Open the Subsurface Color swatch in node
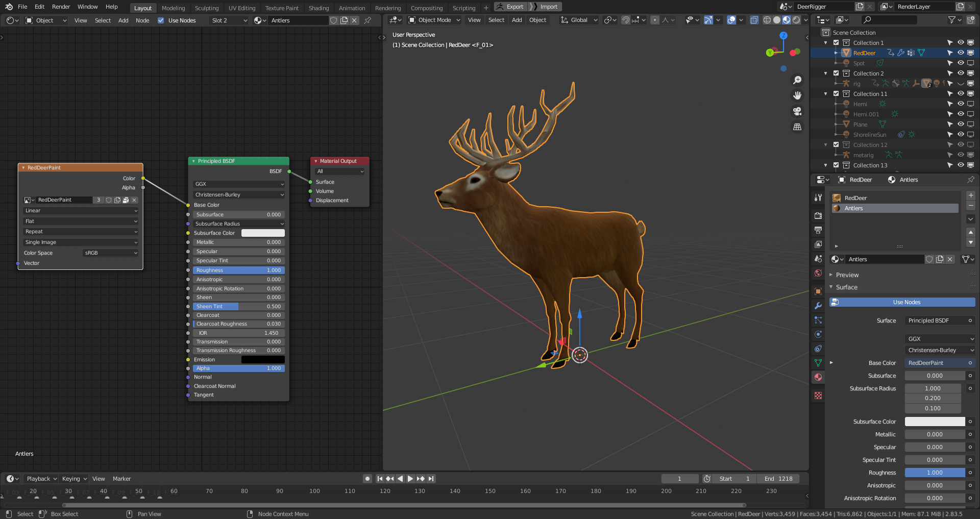The image size is (980, 519). click(263, 233)
